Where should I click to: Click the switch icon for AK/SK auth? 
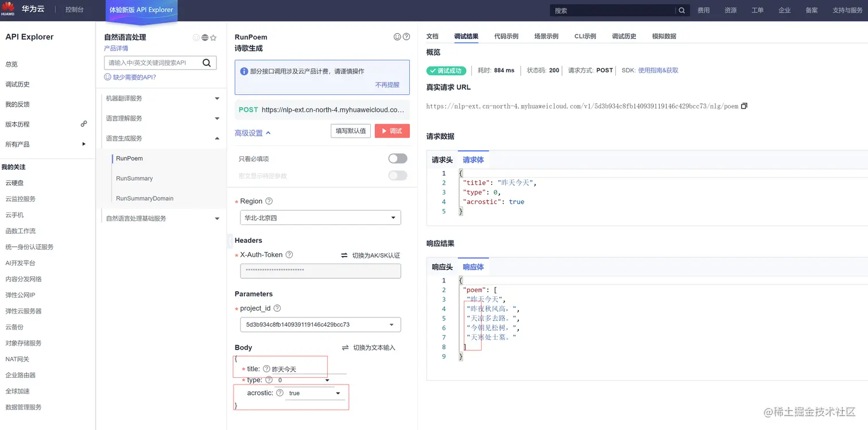[x=344, y=255]
